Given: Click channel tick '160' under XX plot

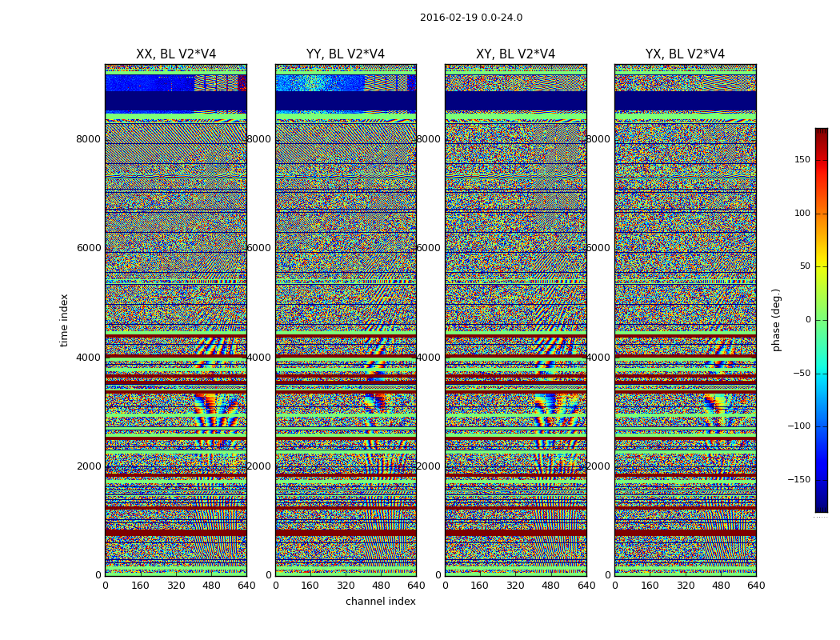Looking at the screenshot, I should pyautogui.click(x=140, y=586).
